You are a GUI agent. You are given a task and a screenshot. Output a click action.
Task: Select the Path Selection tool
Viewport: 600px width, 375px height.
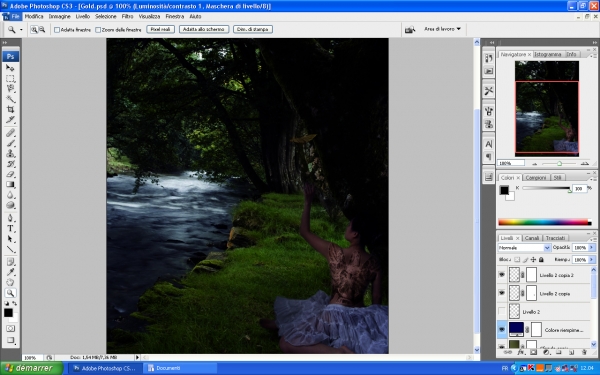[10, 239]
